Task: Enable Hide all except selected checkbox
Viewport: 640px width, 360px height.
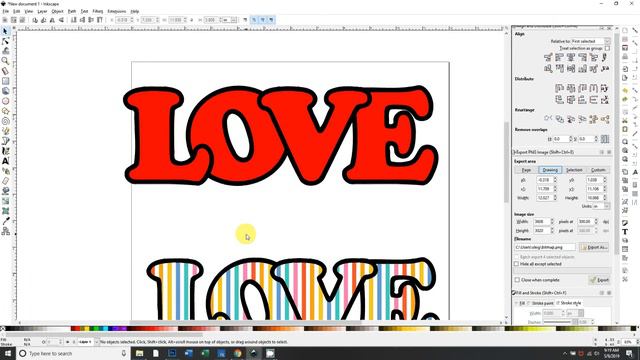Action: tap(517, 264)
